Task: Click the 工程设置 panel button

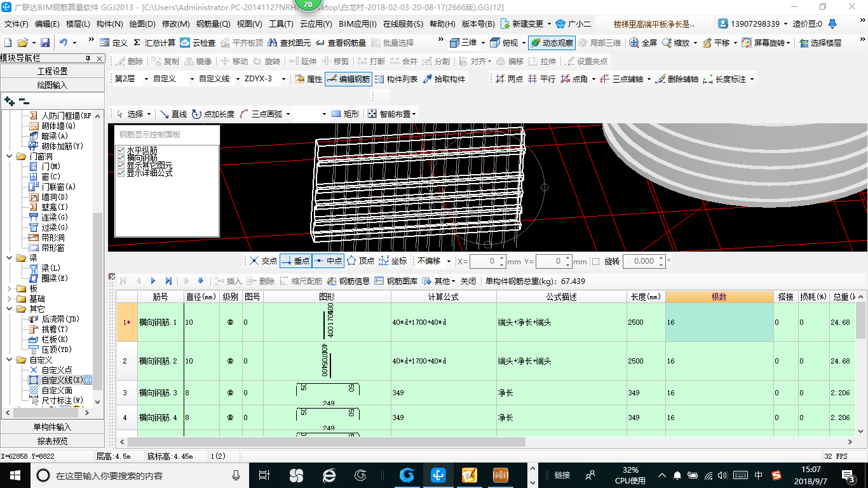Action: click(x=52, y=71)
